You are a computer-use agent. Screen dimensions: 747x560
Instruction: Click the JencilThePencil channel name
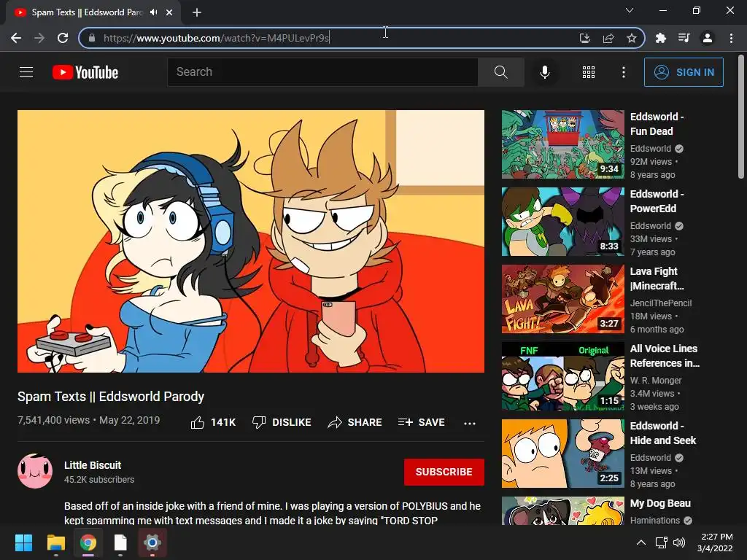(661, 303)
